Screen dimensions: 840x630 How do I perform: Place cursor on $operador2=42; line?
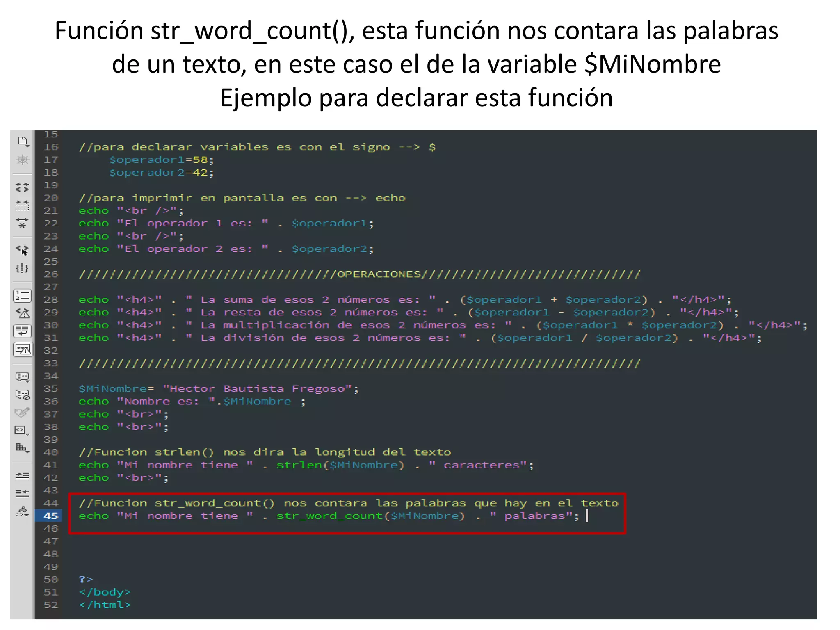pos(162,173)
